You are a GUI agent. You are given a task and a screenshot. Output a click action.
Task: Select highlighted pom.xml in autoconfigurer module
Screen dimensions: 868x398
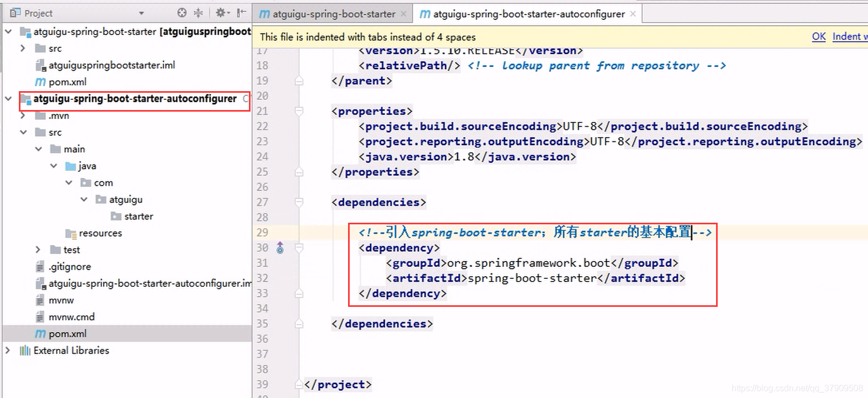pyautogui.click(x=67, y=334)
